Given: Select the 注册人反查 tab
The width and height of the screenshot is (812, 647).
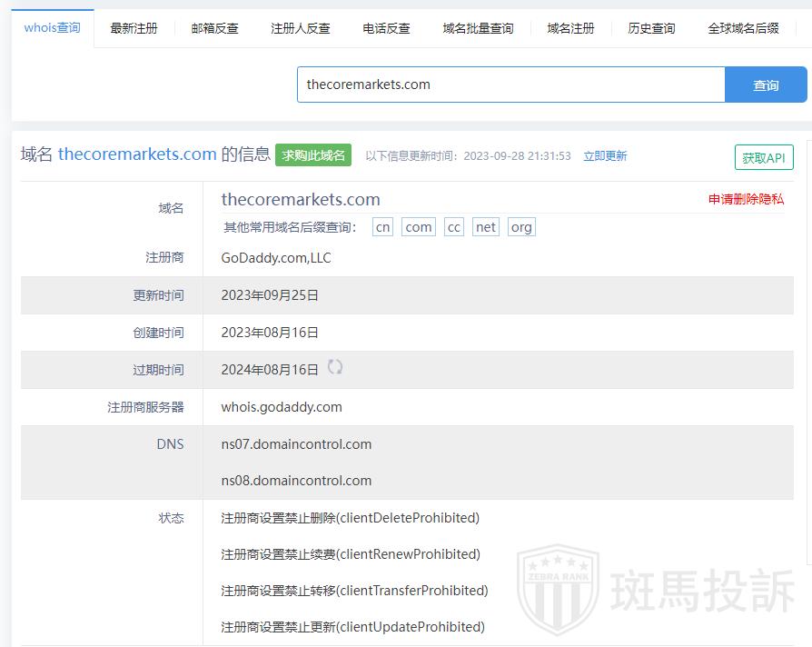Looking at the screenshot, I should click(300, 28).
